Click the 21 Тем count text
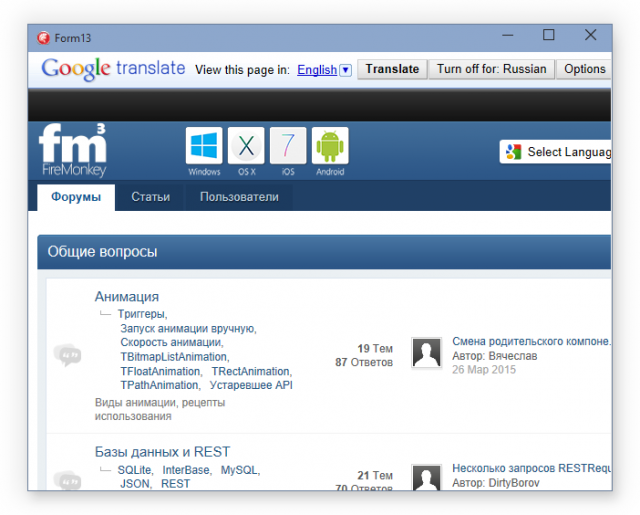Image resolution: width=640 pixels, height=515 pixels. [x=375, y=475]
